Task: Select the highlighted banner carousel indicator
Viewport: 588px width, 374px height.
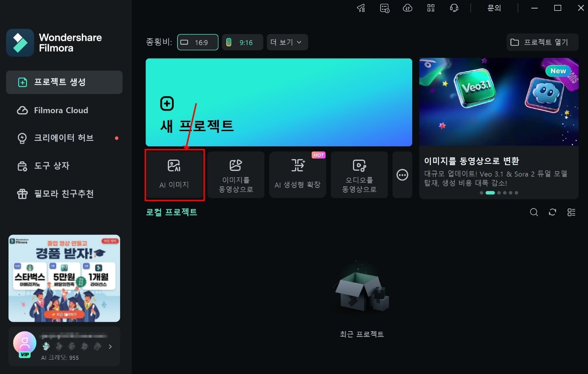Action: pos(490,193)
